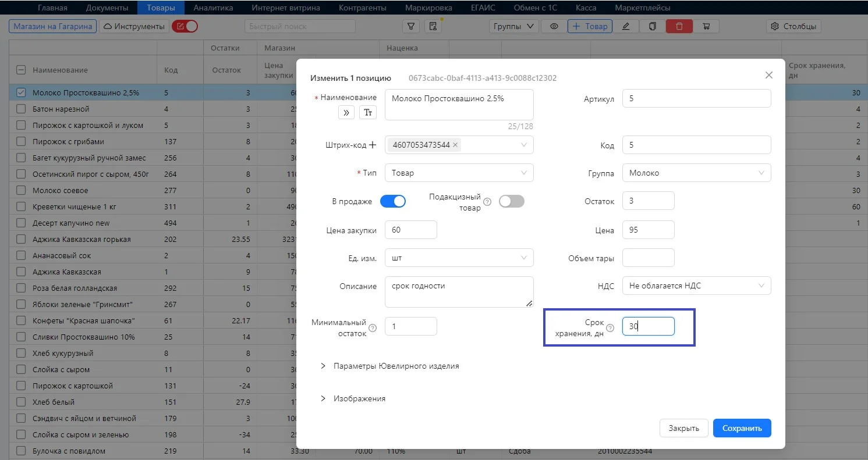Click the plus icon next to Штрих-код
The image size is (868, 460).
click(x=373, y=145)
